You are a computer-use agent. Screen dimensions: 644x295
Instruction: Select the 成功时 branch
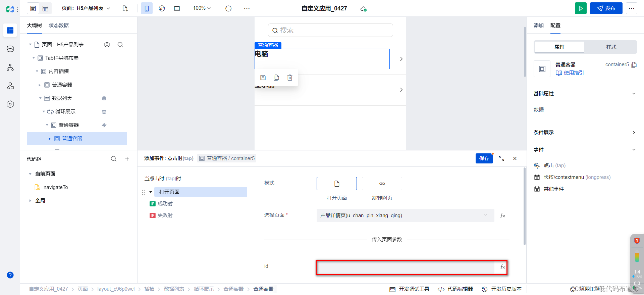(x=165, y=204)
